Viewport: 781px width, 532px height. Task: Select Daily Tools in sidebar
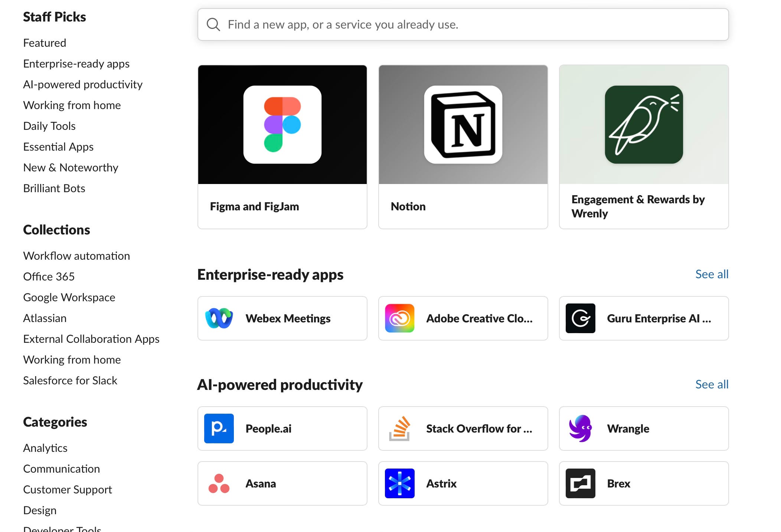(x=49, y=126)
